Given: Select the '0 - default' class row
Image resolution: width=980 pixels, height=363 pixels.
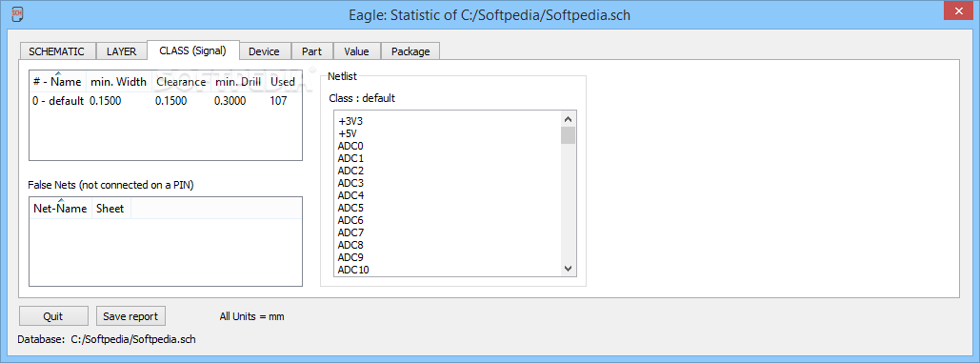Looking at the screenshot, I should (x=166, y=101).
